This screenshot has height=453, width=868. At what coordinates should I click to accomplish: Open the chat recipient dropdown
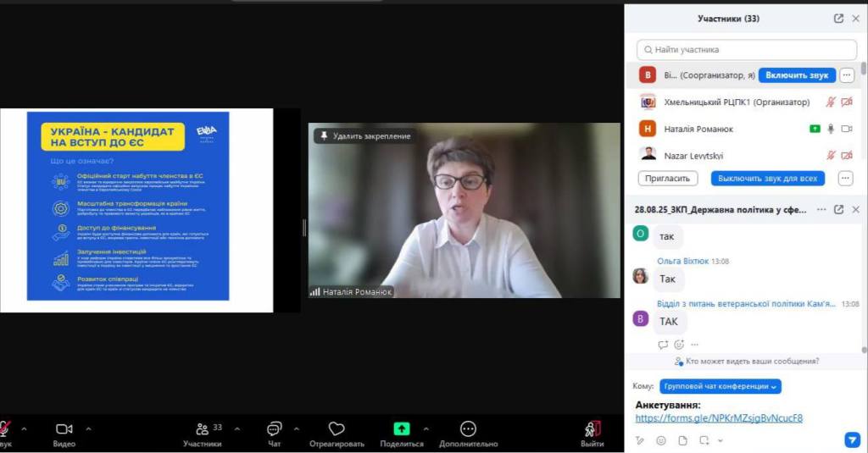(x=720, y=386)
